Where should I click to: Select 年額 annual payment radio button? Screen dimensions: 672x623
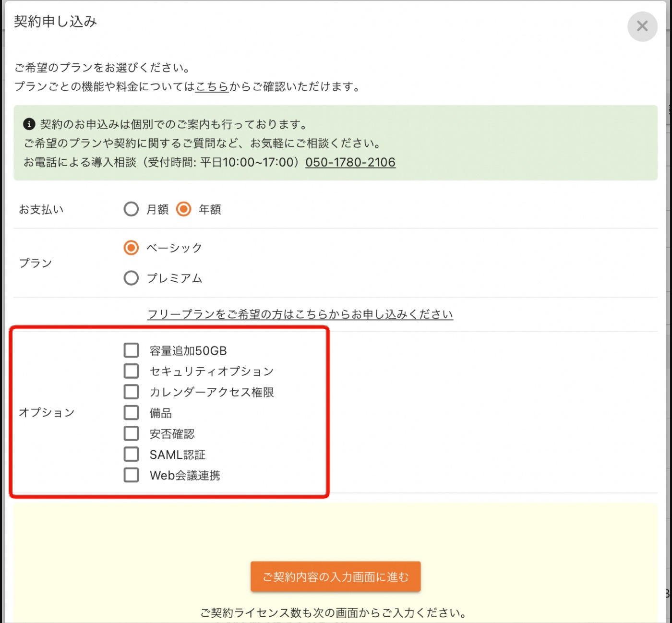(183, 209)
